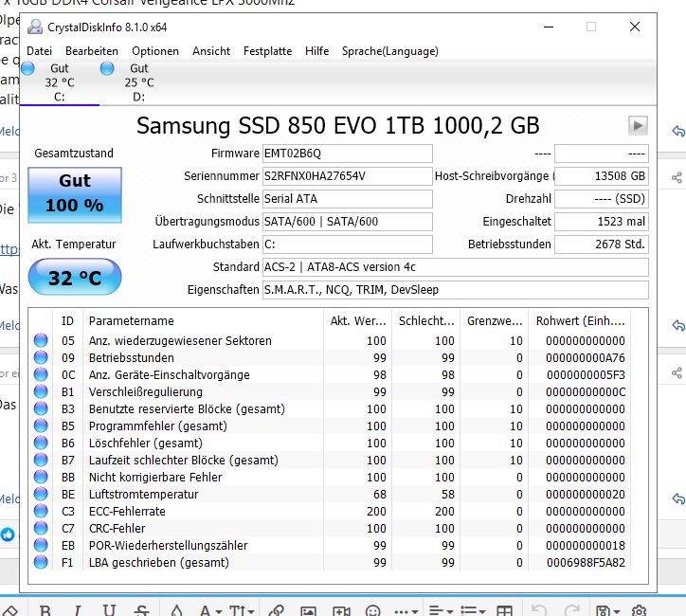The image size is (686, 616).
Task: Click the 32 °C temperature button
Action: [75, 277]
